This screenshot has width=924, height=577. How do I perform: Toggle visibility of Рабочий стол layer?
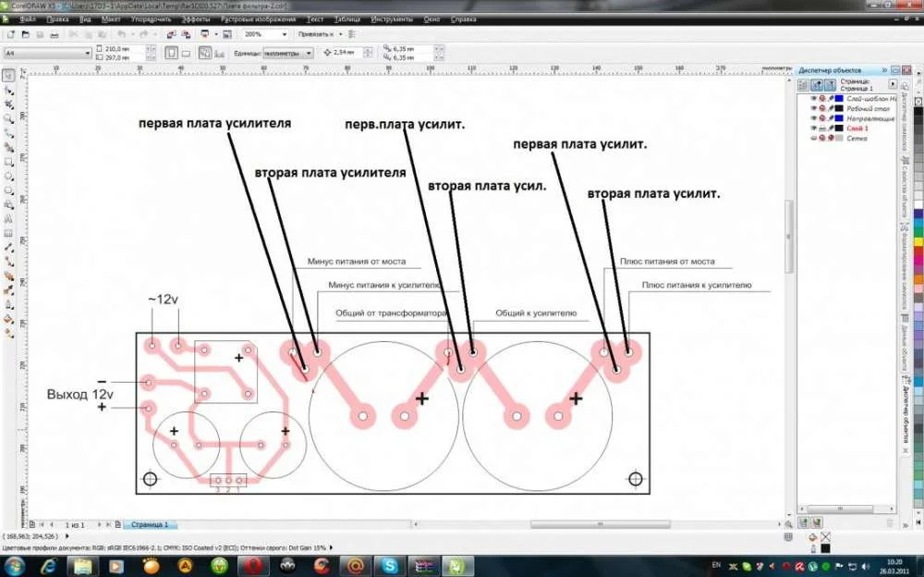point(814,108)
